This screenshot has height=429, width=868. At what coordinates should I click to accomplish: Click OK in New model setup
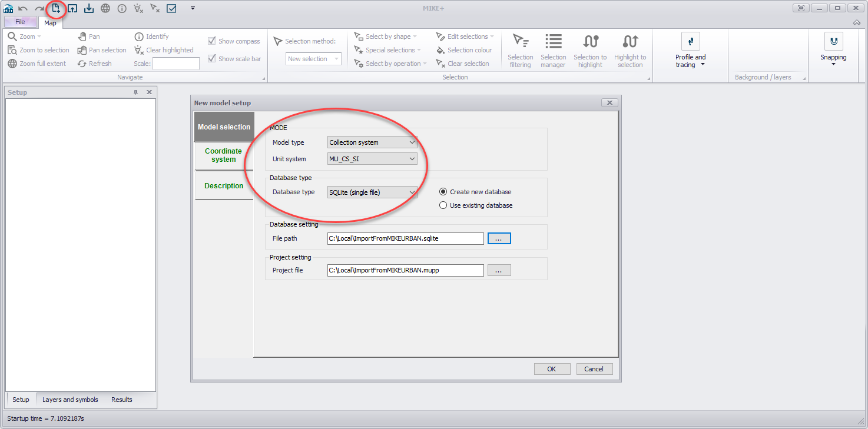[x=552, y=369]
